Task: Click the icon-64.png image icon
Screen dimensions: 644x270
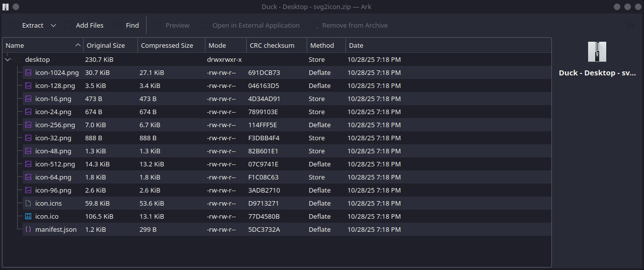Action: [28, 177]
